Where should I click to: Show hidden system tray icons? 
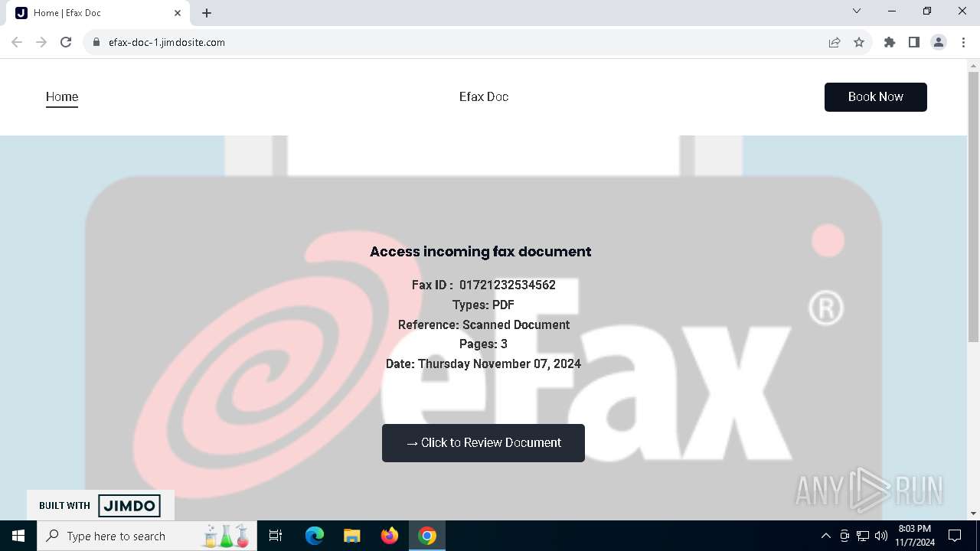click(x=825, y=536)
